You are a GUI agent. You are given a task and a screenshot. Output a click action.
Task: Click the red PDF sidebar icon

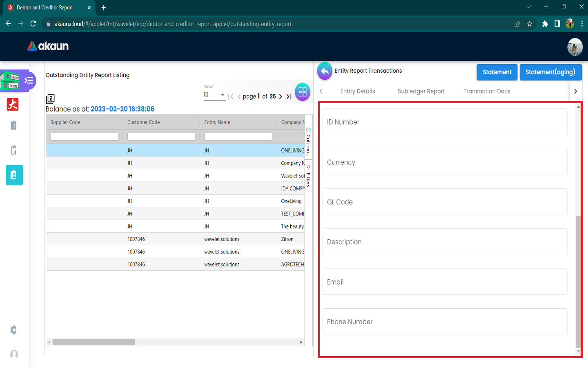click(13, 105)
